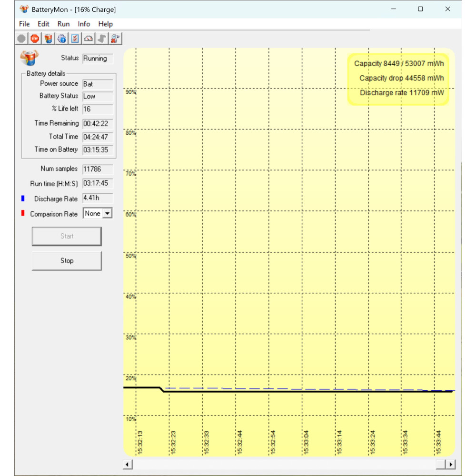Click the scrollbar right arrow under graph
Viewport: 476px width, 476px height.
(x=450, y=465)
